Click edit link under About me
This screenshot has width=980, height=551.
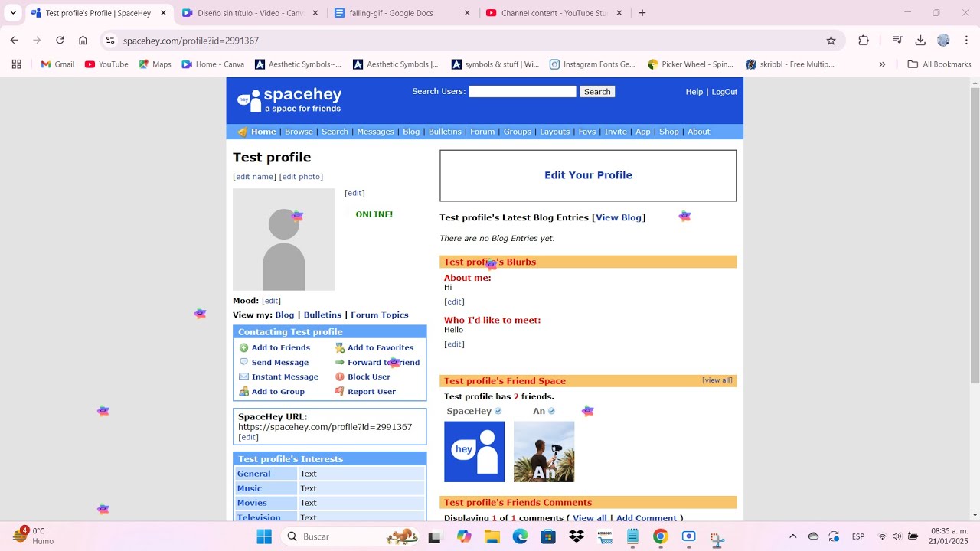click(x=454, y=302)
